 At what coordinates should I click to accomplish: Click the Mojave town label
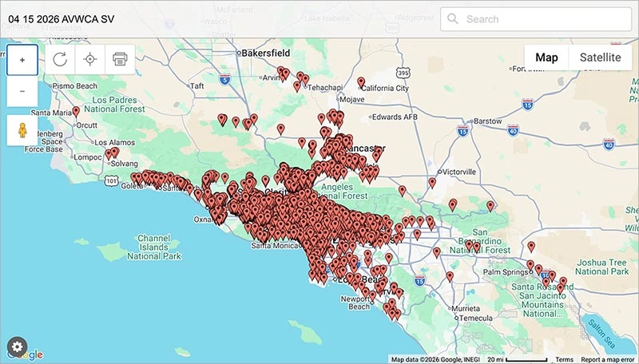tap(351, 99)
